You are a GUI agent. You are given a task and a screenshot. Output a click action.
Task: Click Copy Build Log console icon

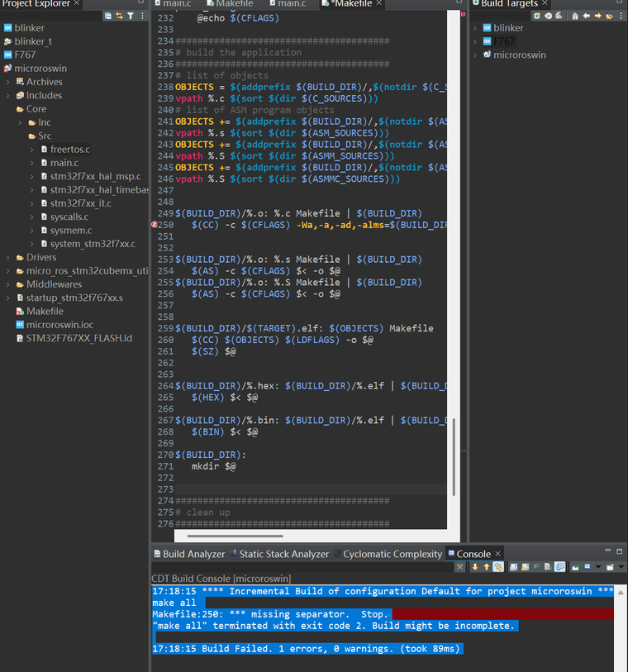(x=514, y=567)
